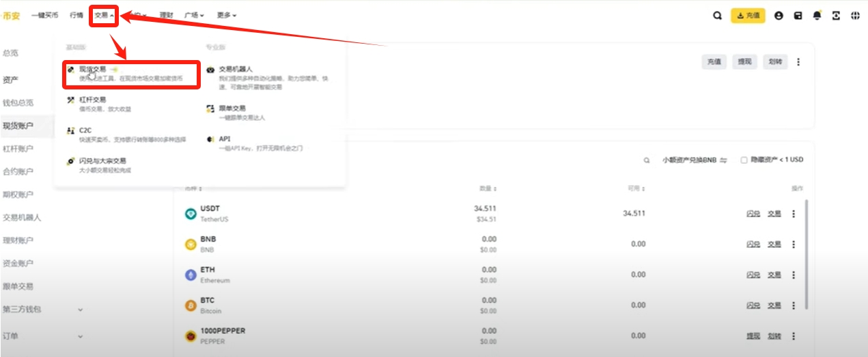Click 交易 in the BTC row
The width and height of the screenshot is (868, 357).
click(774, 305)
